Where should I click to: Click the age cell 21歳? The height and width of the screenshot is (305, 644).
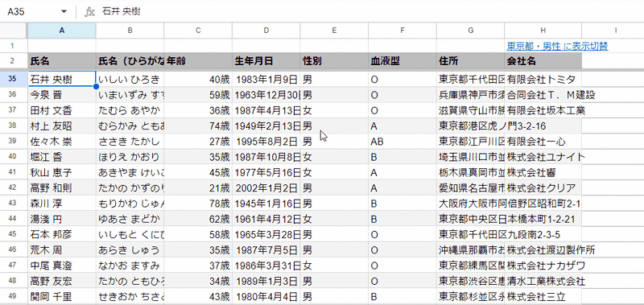click(198, 188)
